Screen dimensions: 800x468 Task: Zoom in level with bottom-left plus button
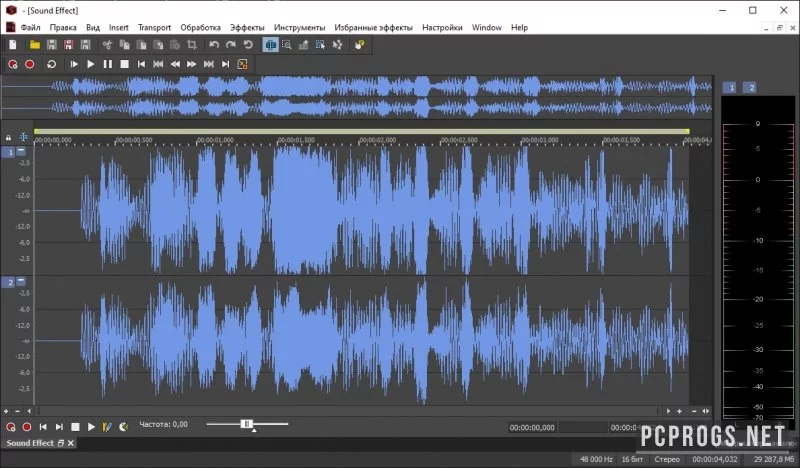[6, 411]
